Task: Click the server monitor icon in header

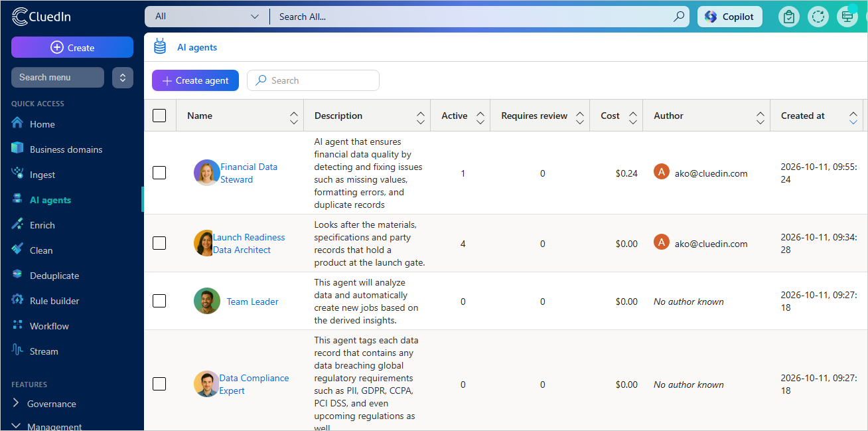Action: (847, 17)
